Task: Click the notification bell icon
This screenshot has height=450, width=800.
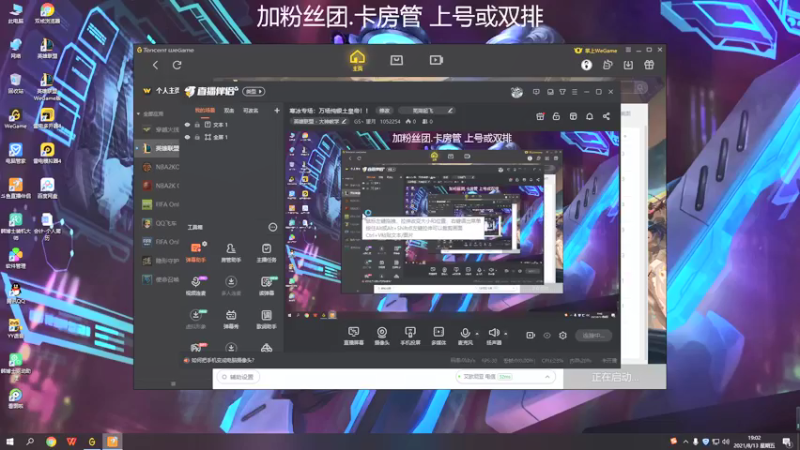Action: coord(589,116)
